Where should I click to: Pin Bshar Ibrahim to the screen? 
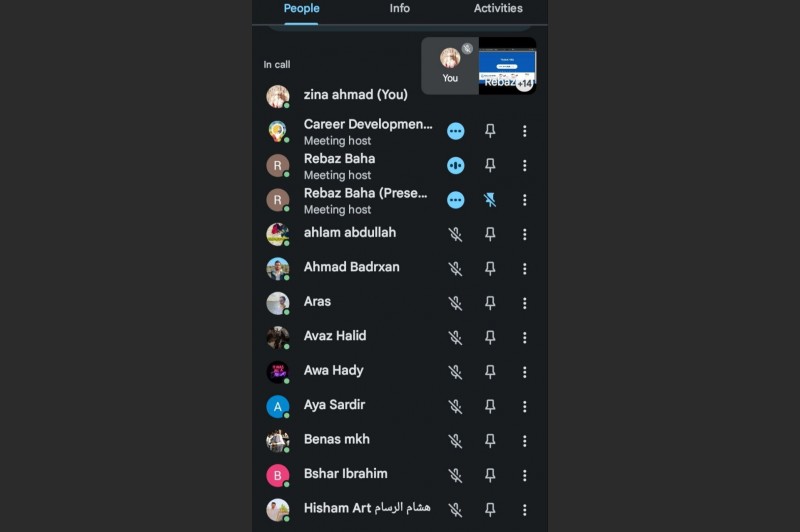tap(490, 475)
